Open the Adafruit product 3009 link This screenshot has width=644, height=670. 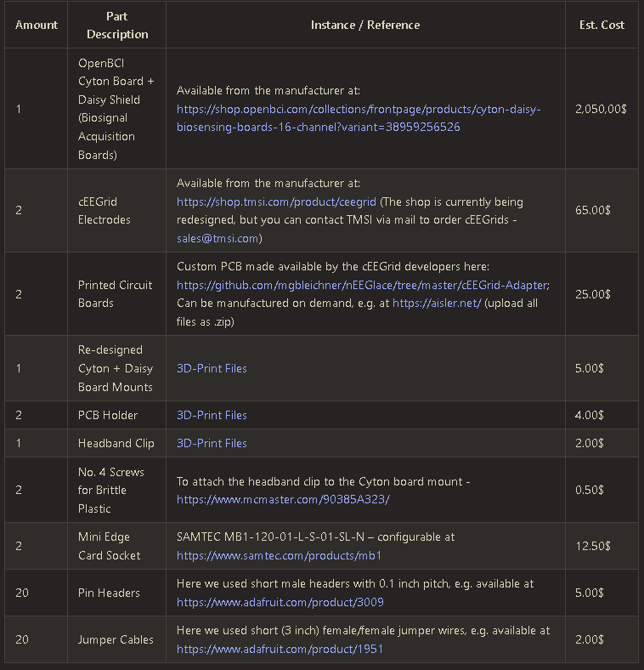(x=280, y=602)
